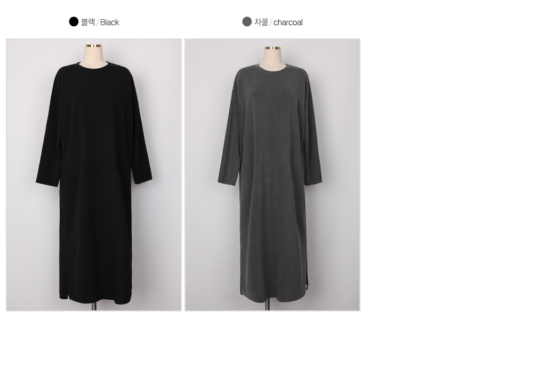Screen dimensions: 547x392
Task: Click the left sleeve cuff of charcoal dress
Action: [x=227, y=181]
